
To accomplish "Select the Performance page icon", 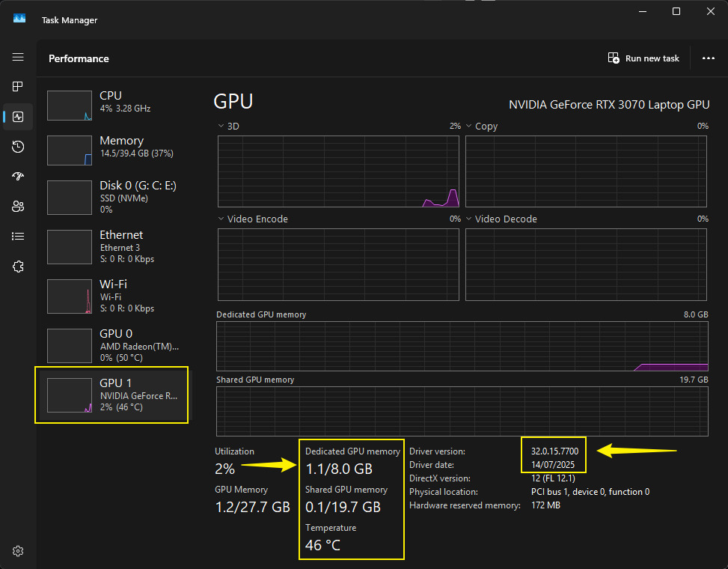I will tap(18, 117).
